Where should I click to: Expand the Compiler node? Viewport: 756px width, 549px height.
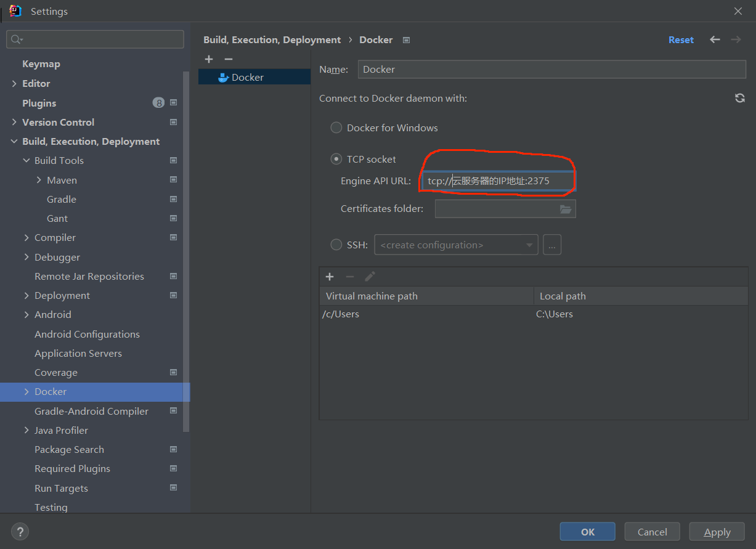(26, 237)
